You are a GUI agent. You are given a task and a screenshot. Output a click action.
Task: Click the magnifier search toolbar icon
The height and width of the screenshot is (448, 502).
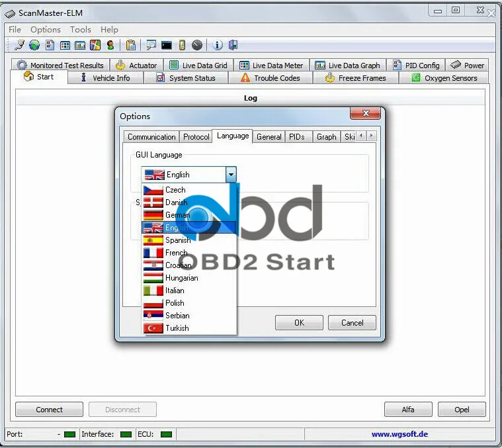(x=151, y=45)
